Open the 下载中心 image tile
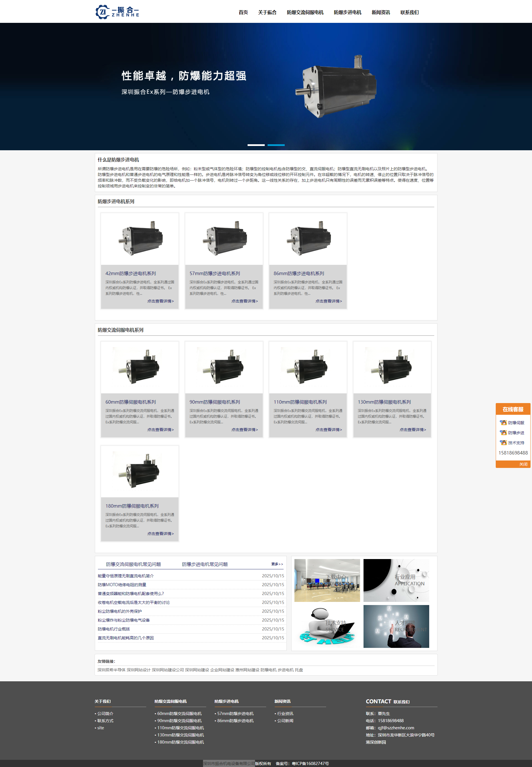 tap(327, 580)
